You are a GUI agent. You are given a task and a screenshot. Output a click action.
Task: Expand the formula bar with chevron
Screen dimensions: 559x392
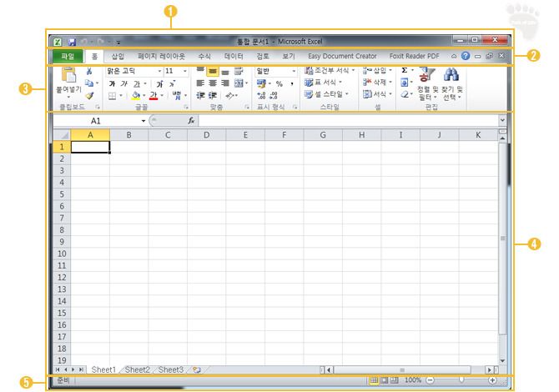point(502,120)
